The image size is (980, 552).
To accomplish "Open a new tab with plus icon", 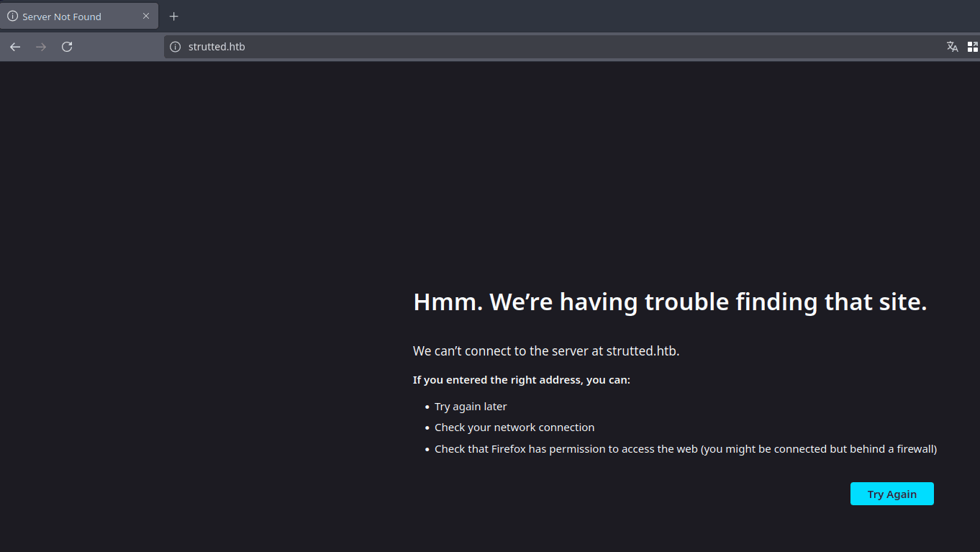I will click(x=173, y=17).
